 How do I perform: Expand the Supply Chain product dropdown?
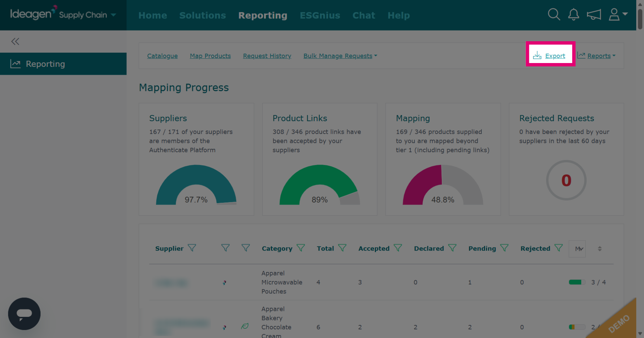(113, 15)
